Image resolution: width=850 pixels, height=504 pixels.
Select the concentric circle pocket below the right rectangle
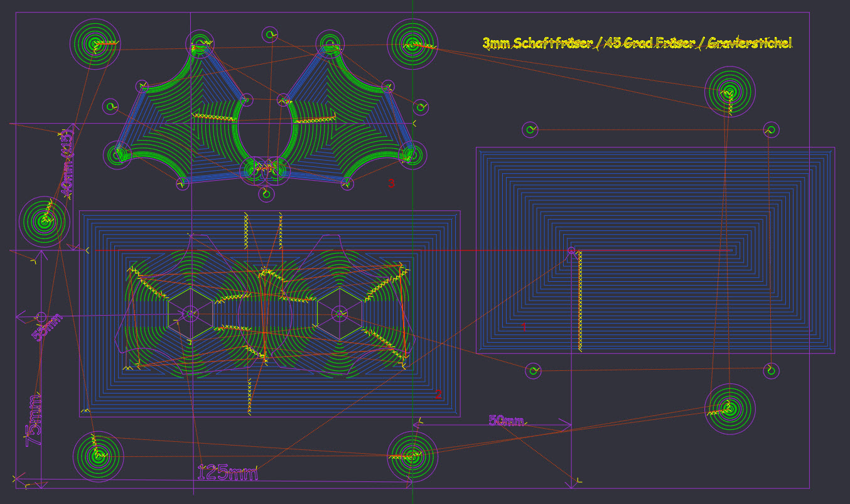coord(729,409)
